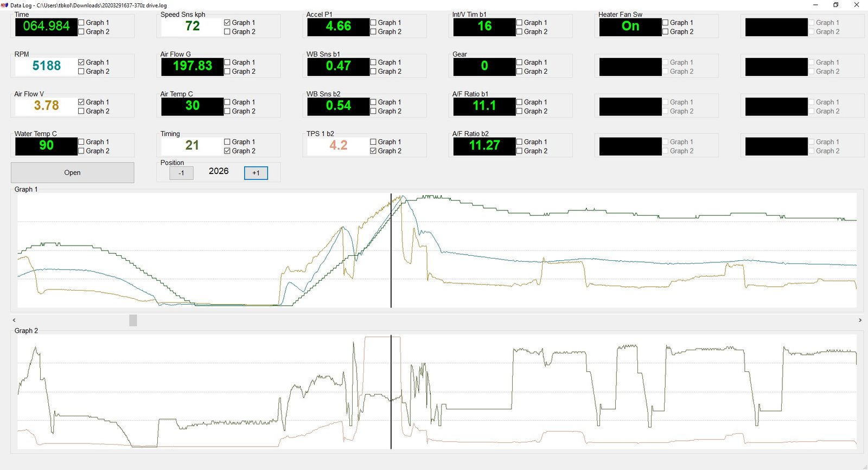This screenshot has width=868, height=470.
Task: Advance position with +1 button
Action: click(256, 173)
